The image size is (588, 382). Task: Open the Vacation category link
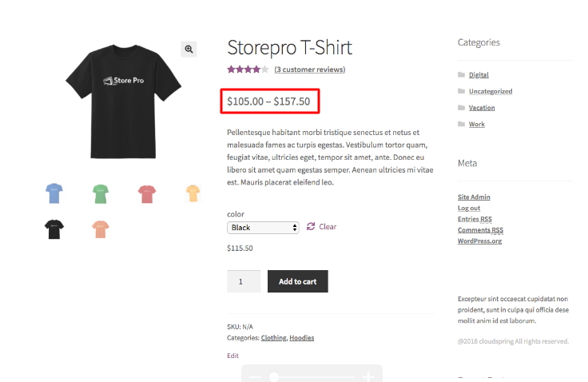coord(482,108)
